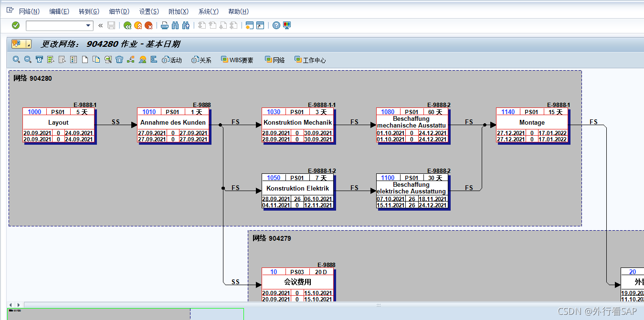Open the 帮助(H) menu
This screenshot has height=320, width=644.
click(238, 11)
